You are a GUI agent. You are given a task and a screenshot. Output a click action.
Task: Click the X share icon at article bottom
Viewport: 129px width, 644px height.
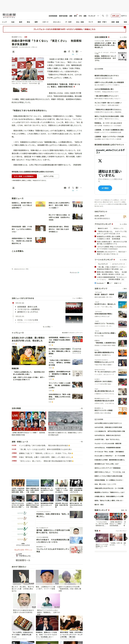click(x=73, y=188)
